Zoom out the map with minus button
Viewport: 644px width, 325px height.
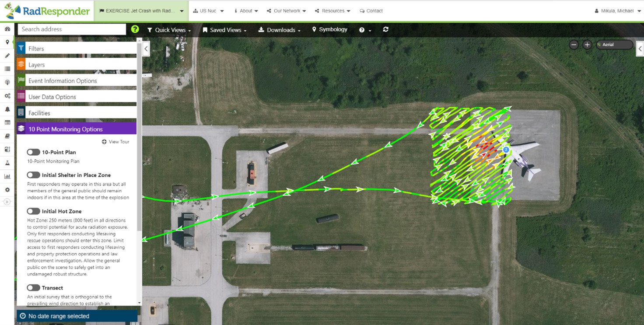point(574,45)
